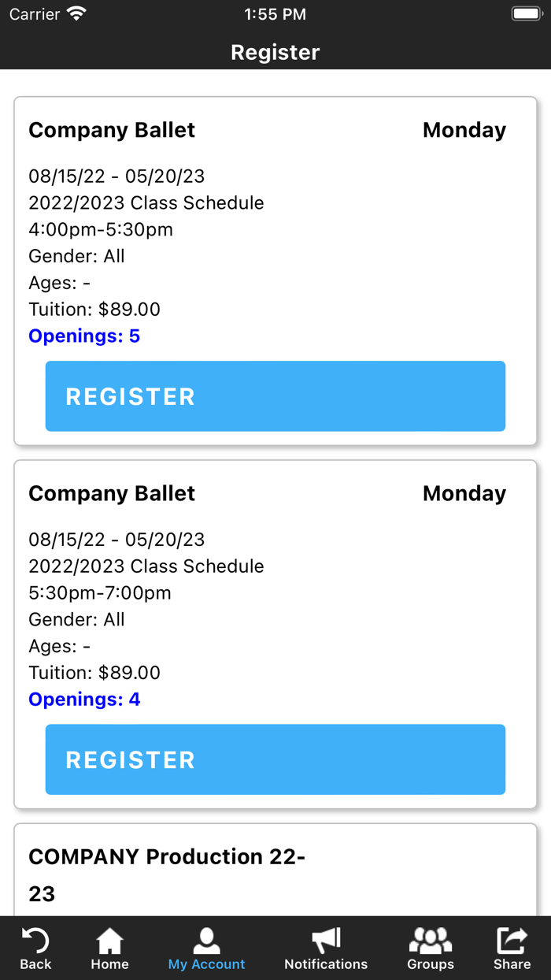This screenshot has height=980, width=551.
Task: Tap the Monday label on the second class
Action: click(x=464, y=493)
